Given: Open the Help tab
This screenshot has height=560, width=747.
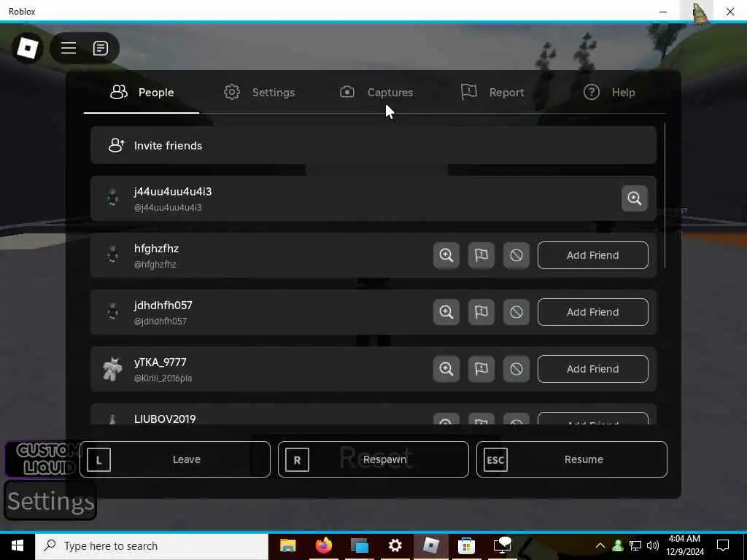Looking at the screenshot, I should pos(609,93).
